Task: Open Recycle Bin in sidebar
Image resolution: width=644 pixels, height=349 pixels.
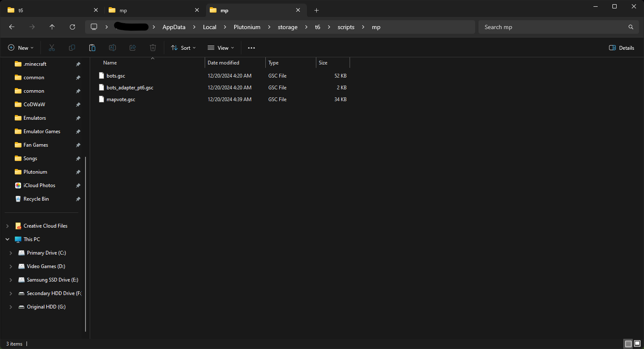Action: [x=36, y=199]
